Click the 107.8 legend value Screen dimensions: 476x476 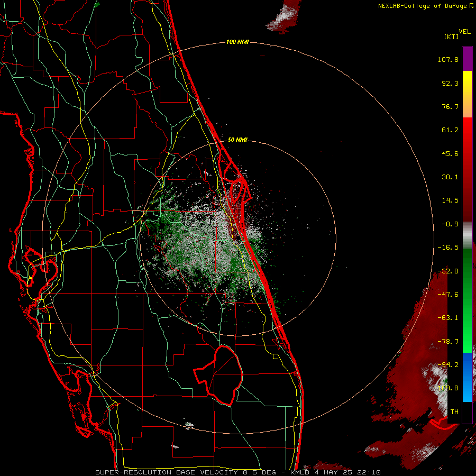448,59
